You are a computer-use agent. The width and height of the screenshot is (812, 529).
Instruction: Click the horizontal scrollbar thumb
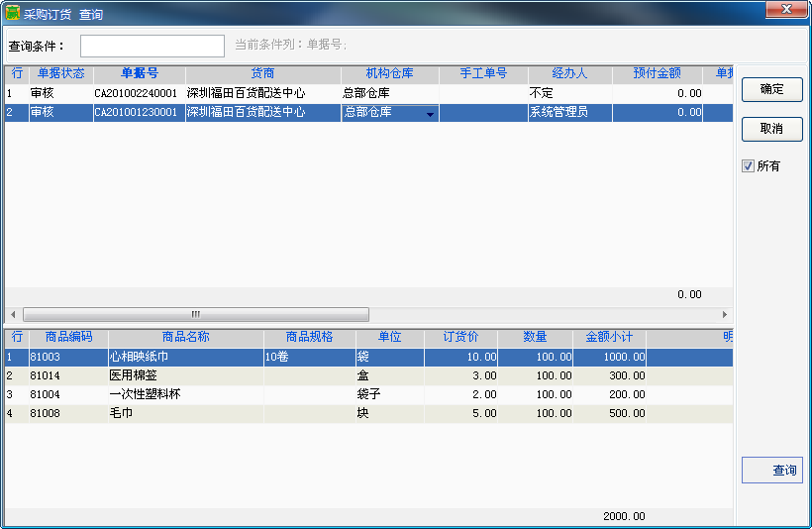click(x=195, y=314)
